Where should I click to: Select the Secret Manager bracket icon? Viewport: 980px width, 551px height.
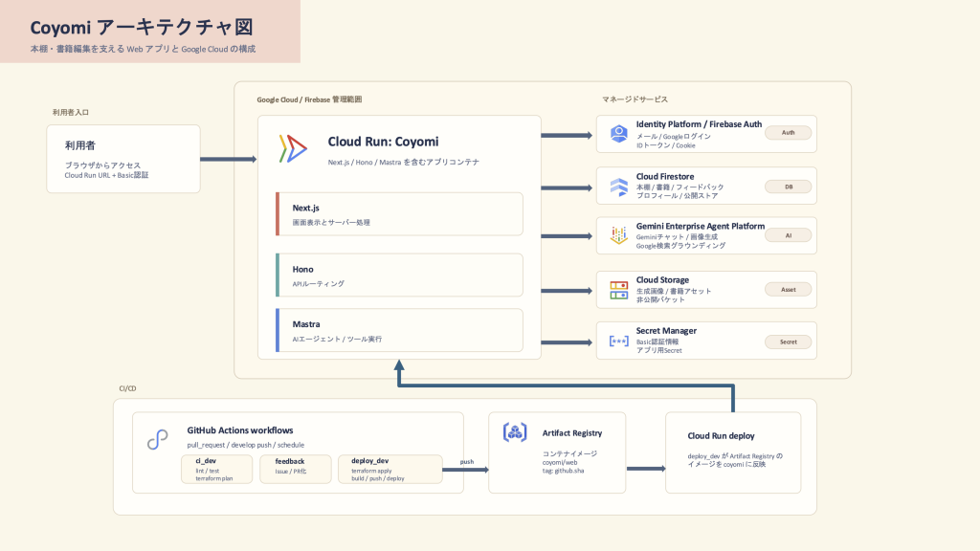click(x=619, y=342)
